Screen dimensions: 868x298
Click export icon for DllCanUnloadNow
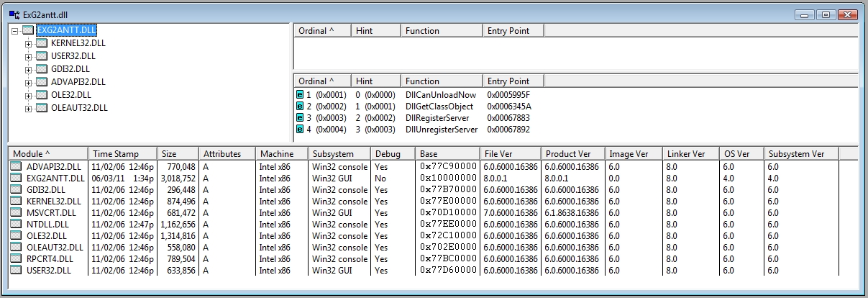tap(300, 95)
